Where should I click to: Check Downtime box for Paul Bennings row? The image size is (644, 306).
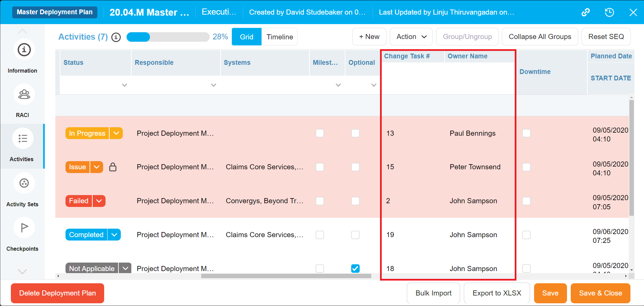(x=526, y=133)
